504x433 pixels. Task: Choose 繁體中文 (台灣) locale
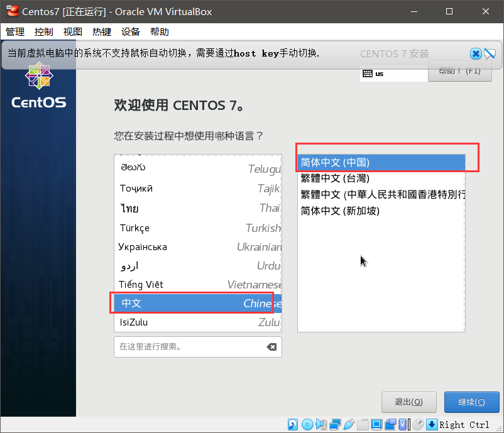(x=381, y=178)
